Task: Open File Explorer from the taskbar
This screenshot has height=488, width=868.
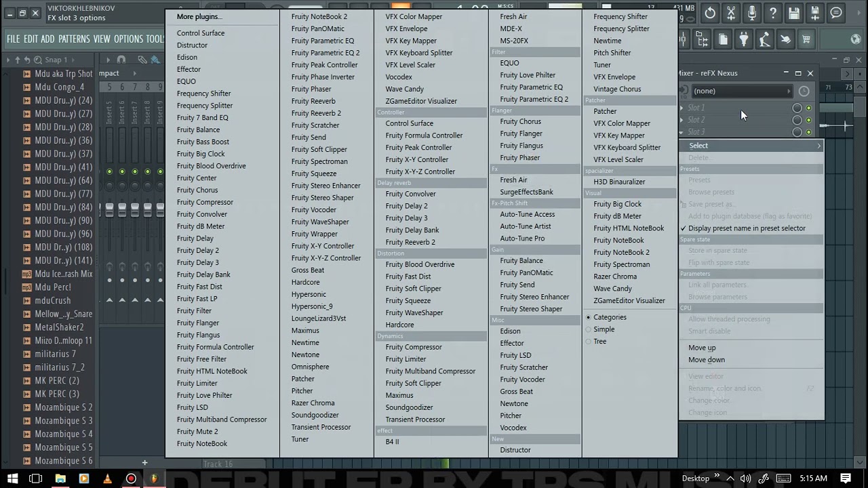Action: [60, 479]
